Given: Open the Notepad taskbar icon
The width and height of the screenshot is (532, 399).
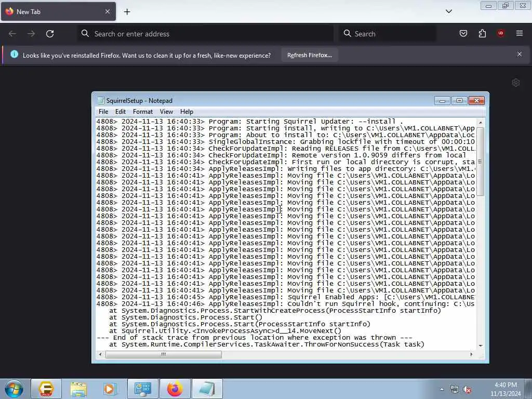Looking at the screenshot, I should click(207, 389).
